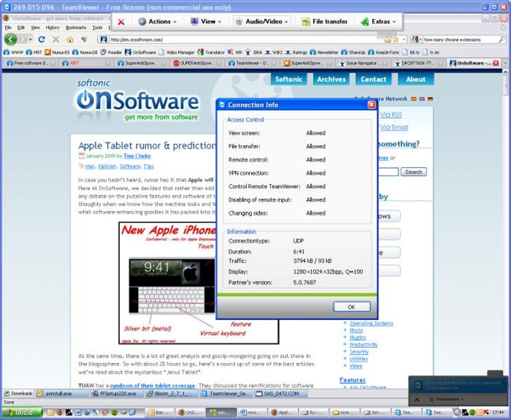Open the TeamViewer_Se download item
511x420 pixels.
226,393
